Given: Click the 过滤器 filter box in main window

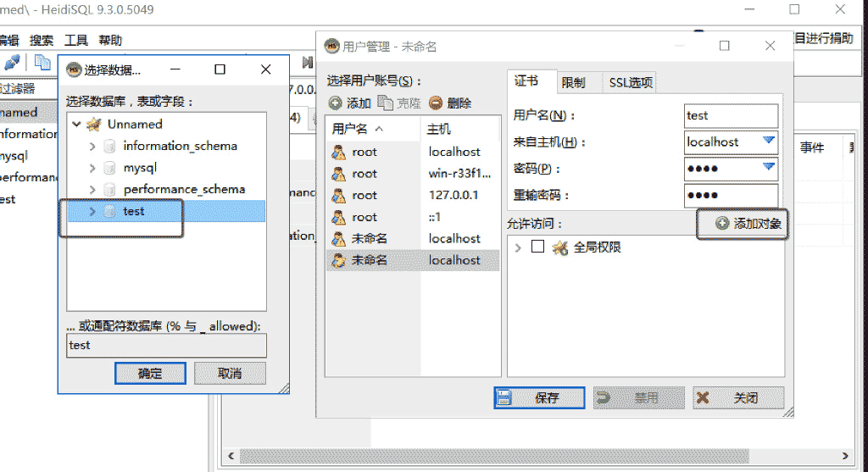Looking at the screenshot, I should [28, 88].
